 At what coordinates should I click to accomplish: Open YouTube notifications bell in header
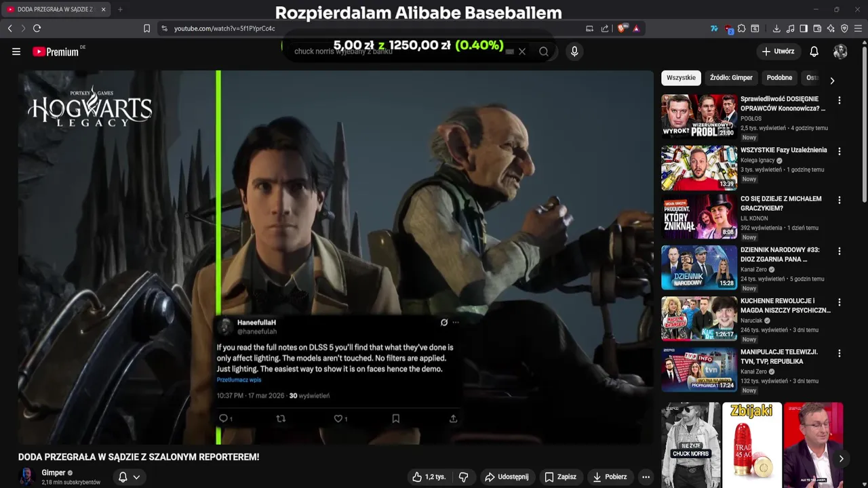[x=814, y=52]
